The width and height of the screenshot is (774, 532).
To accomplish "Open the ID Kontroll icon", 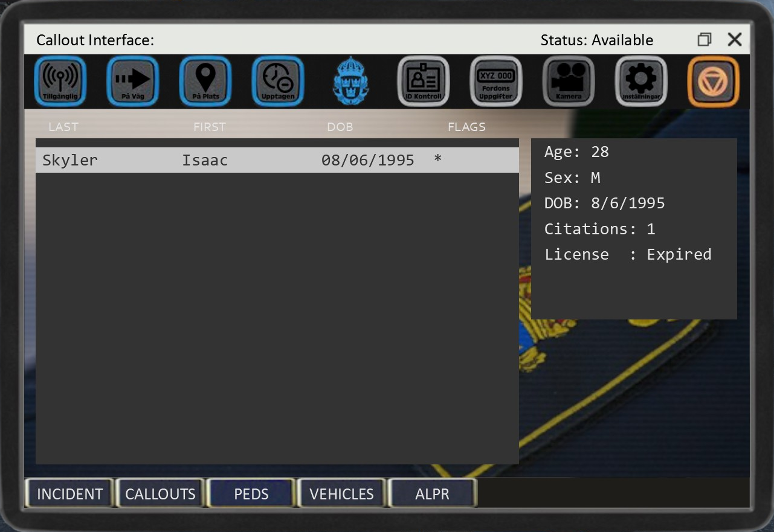I will (423, 82).
